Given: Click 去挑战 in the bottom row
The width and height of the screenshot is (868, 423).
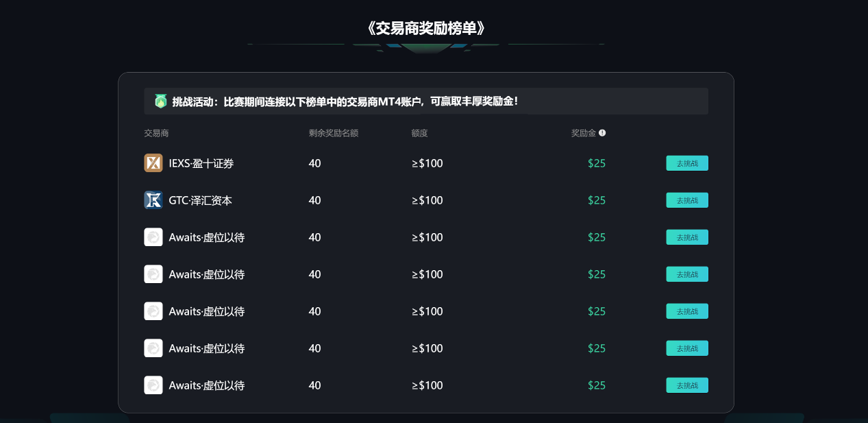Looking at the screenshot, I should click(x=686, y=385).
